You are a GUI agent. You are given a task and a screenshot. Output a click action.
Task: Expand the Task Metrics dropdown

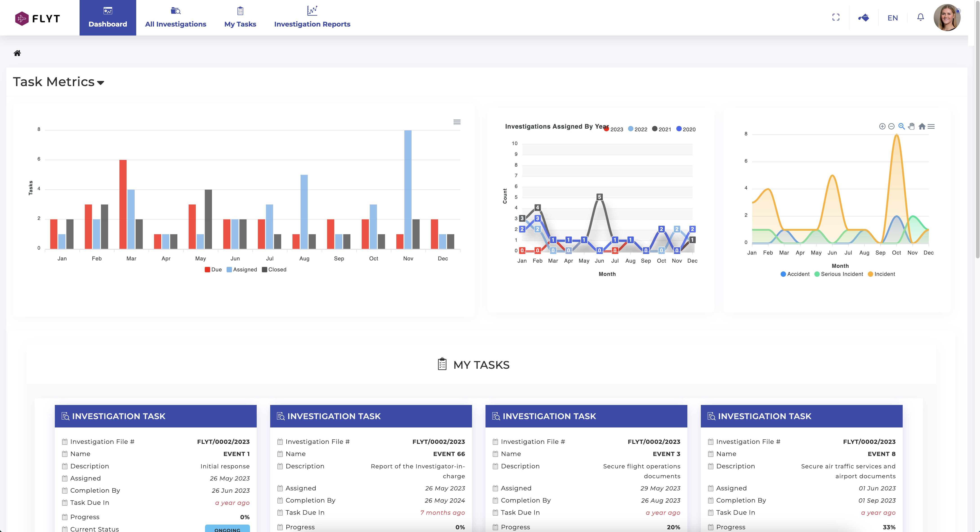pos(100,83)
